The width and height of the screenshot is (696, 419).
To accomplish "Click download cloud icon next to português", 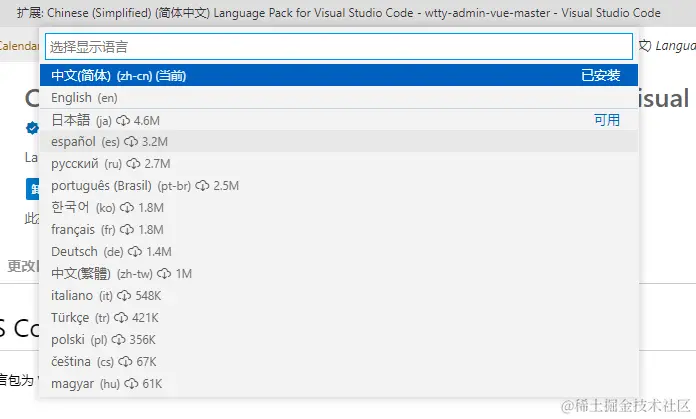I will [202, 186].
